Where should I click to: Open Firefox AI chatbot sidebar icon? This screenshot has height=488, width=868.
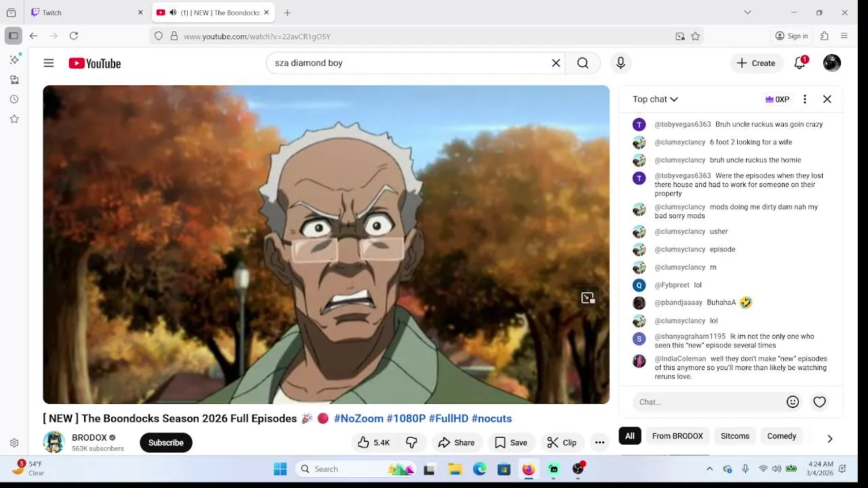[14, 60]
